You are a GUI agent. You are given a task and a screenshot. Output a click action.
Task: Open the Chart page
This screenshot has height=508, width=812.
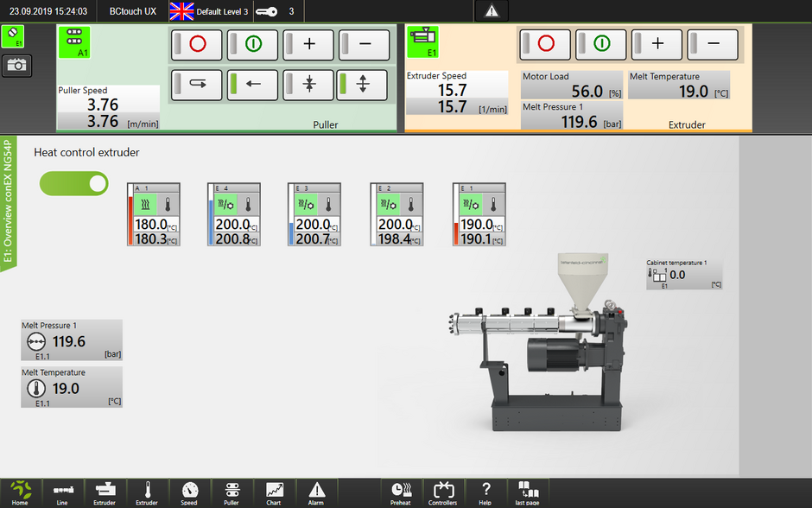274,492
